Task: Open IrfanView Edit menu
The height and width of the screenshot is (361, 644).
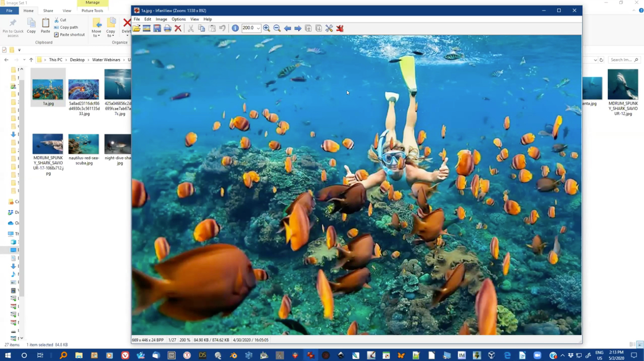Action: (x=148, y=19)
